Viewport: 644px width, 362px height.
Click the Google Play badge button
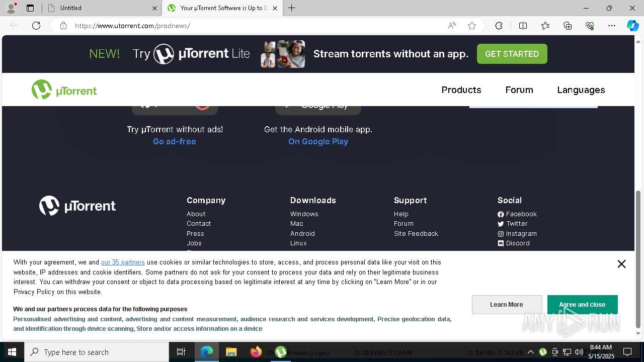coord(318,110)
